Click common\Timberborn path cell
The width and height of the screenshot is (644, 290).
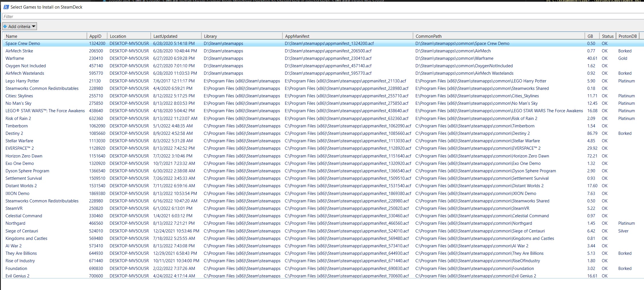[475, 126]
